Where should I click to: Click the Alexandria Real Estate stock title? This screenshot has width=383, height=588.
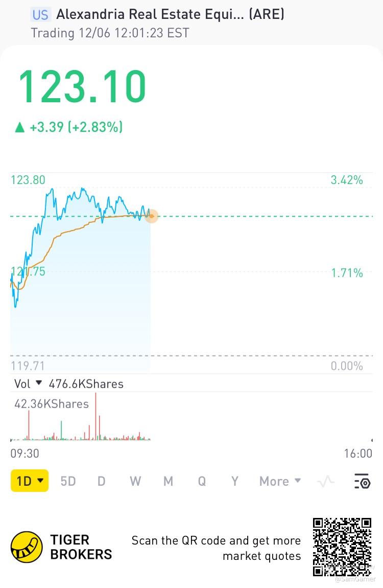170,14
